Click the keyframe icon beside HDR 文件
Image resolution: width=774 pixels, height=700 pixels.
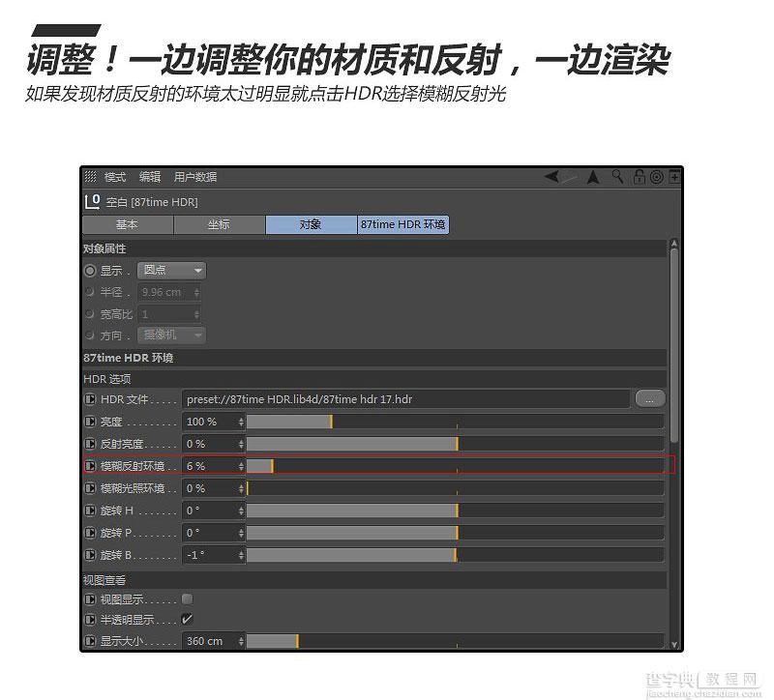pyautogui.click(x=90, y=399)
